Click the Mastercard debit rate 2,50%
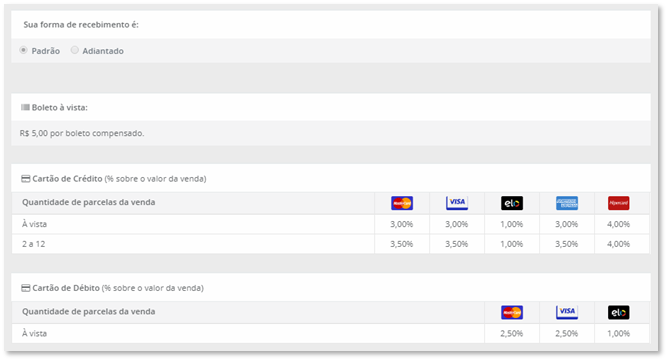Viewport: 668px width, 361px height. [x=512, y=334]
